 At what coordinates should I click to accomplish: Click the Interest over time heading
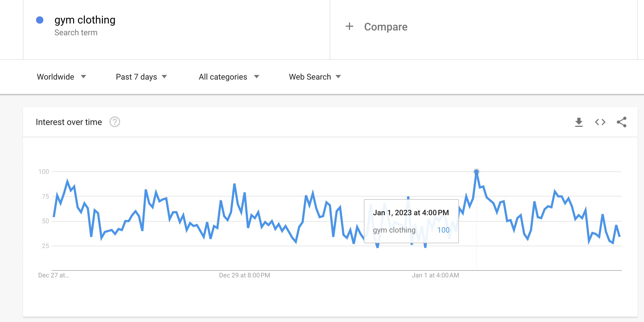pyautogui.click(x=69, y=122)
